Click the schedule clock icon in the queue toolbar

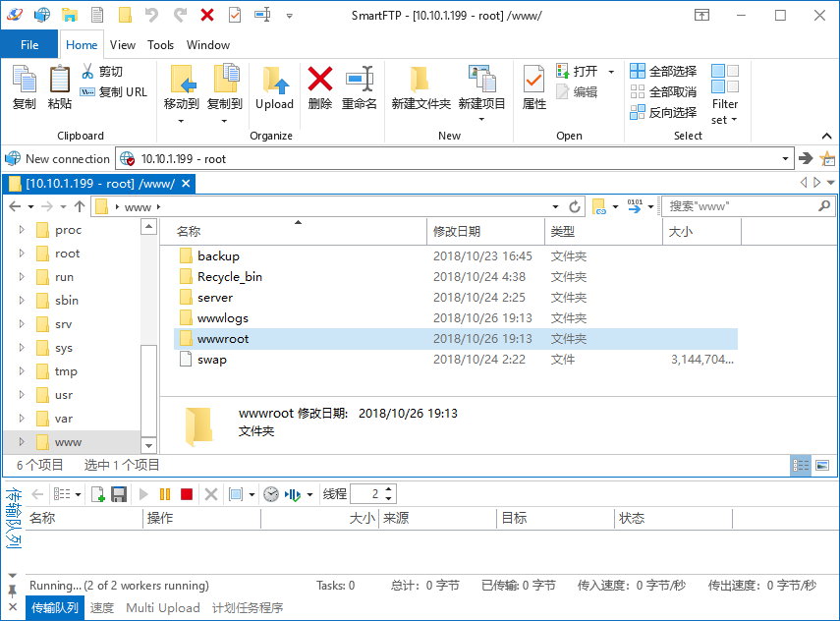(271, 494)
